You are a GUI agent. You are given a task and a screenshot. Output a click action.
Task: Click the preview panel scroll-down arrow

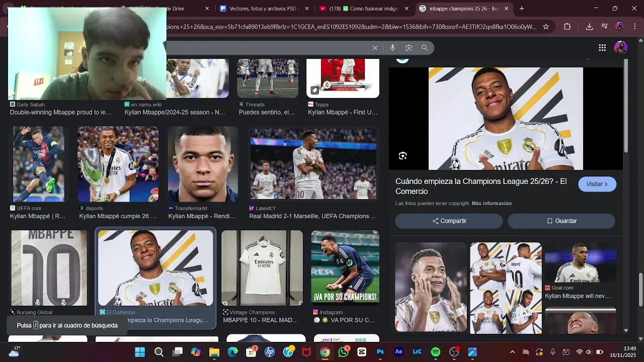point(626,330)
